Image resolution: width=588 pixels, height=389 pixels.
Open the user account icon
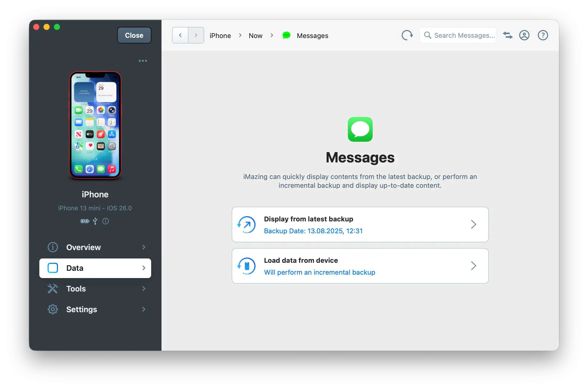pyautogui.click(x=524, y=35)
